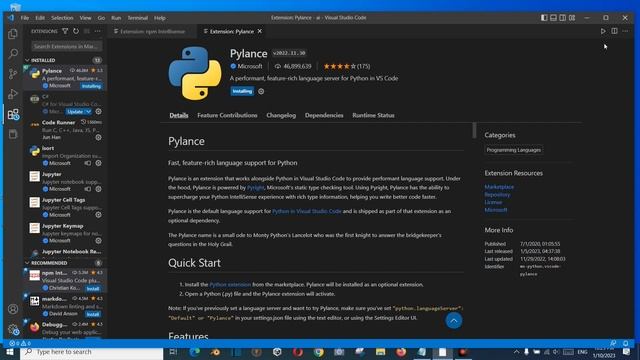This screenshot has width=640, height=360.
Task: Switch to the Dependencies tab
Action: 324,116
